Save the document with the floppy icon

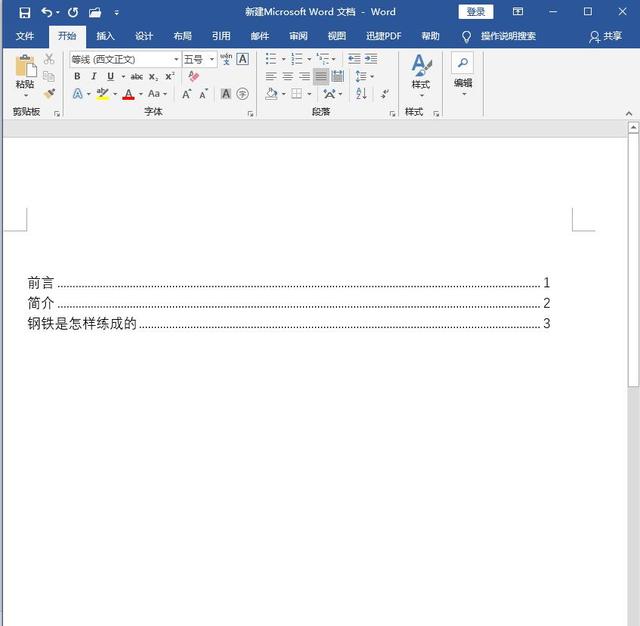point(24,12)
